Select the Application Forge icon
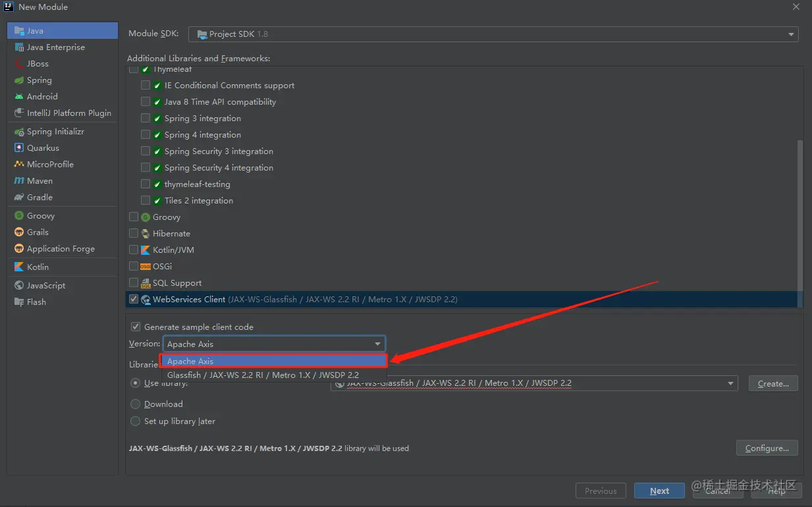 [x=19, y=249]
